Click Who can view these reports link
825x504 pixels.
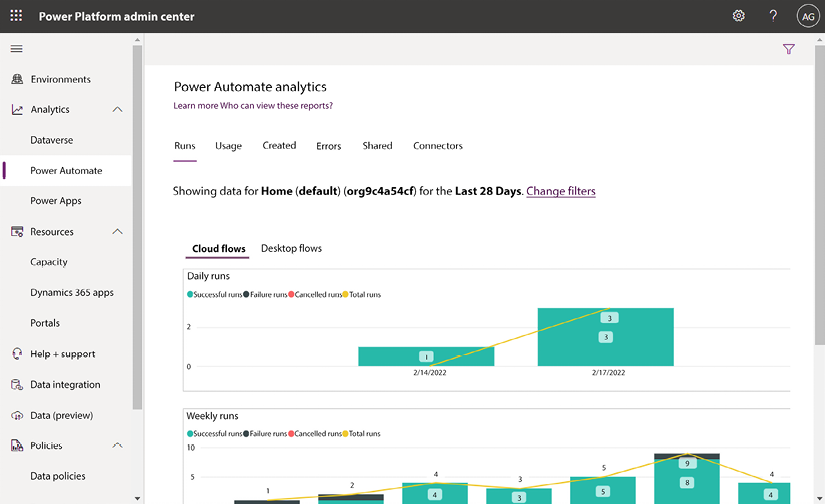coord(276,106)
